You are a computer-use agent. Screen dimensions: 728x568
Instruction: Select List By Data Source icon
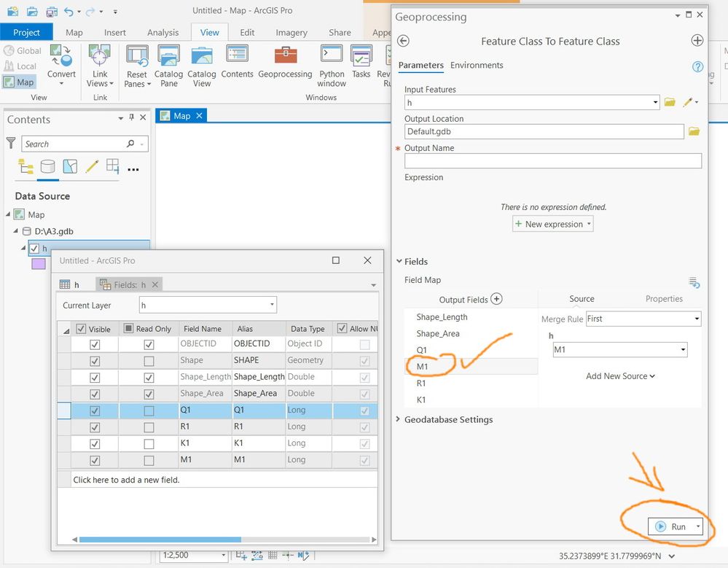[48, 166]
